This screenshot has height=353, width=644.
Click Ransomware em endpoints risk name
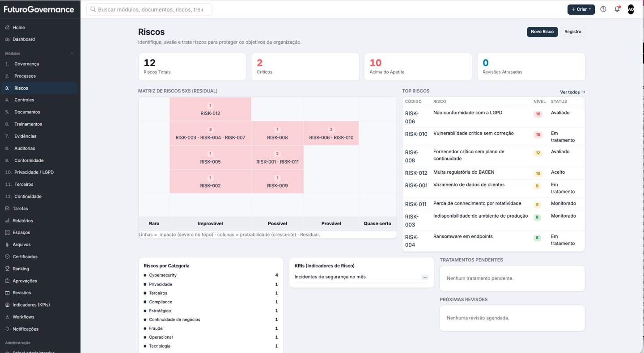pos(463,236)
